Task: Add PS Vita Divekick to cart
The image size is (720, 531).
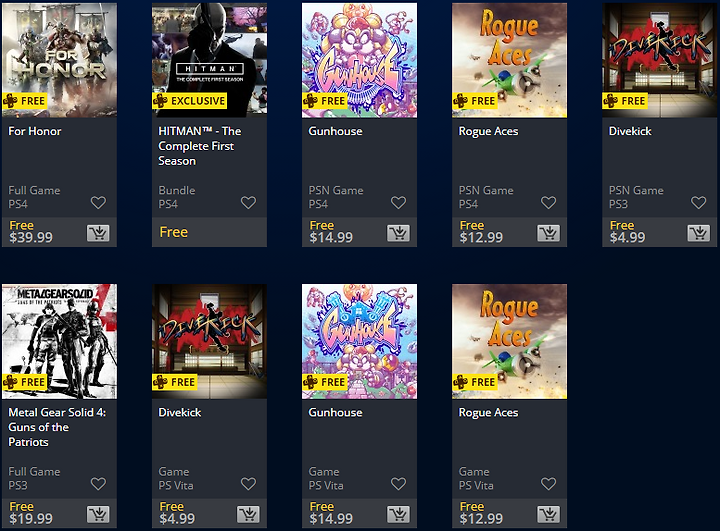Action: [248, 514]
